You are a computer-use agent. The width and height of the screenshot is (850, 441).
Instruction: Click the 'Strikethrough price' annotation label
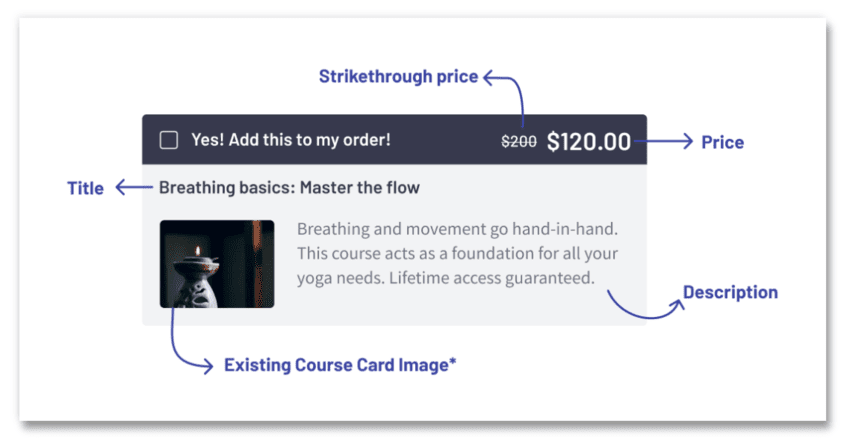click(398, 76)
